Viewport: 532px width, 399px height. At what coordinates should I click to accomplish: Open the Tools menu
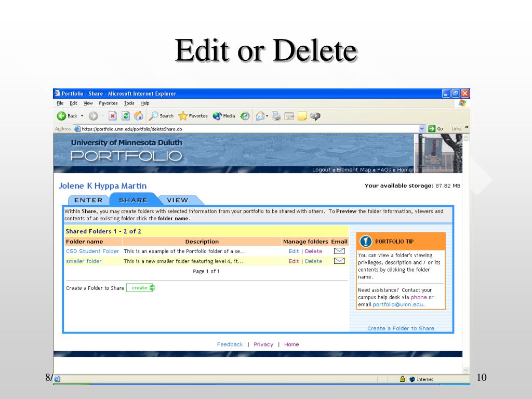tap(129, 103)
